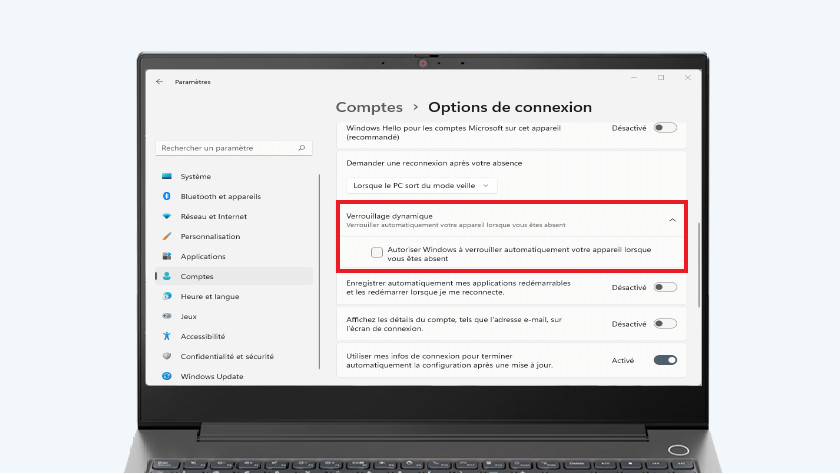Select Système in the sidebar
The image size is (840, 474).
click(195, 176)
